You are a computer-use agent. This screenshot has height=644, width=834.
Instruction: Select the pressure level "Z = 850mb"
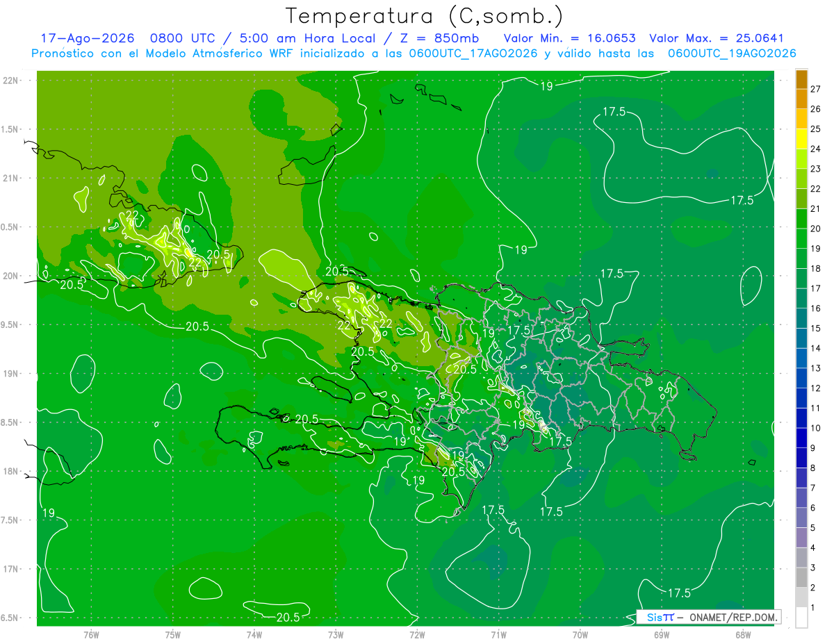[x=441, y=39]
